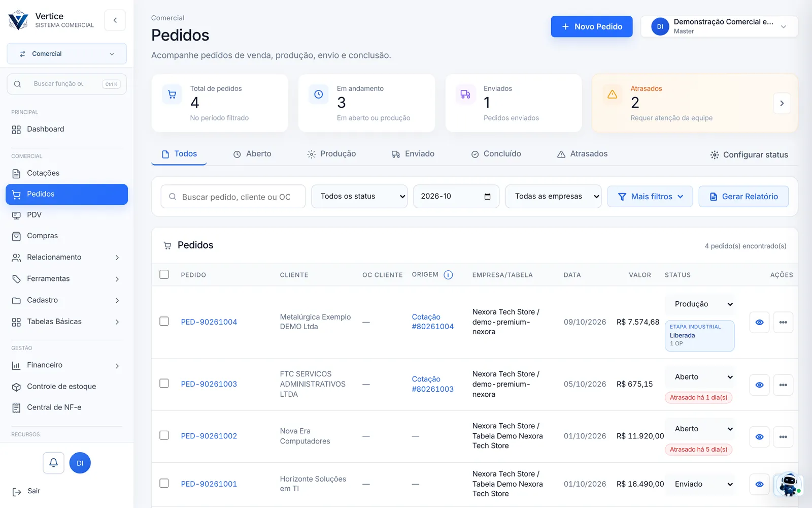Image resolution: width=812 pixels, height=508 pixels.
Task: Switch to the Aberto tab
Action: (x=252, y=154)
